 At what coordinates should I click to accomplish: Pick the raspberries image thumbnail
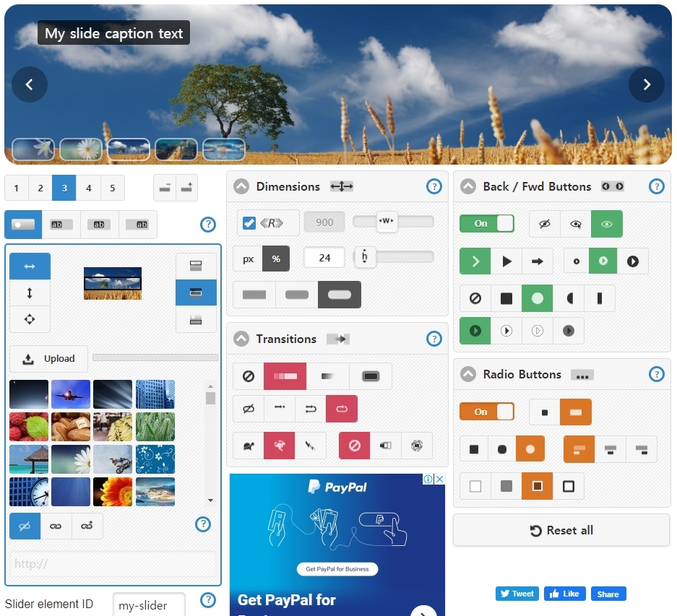click(29, 427)
